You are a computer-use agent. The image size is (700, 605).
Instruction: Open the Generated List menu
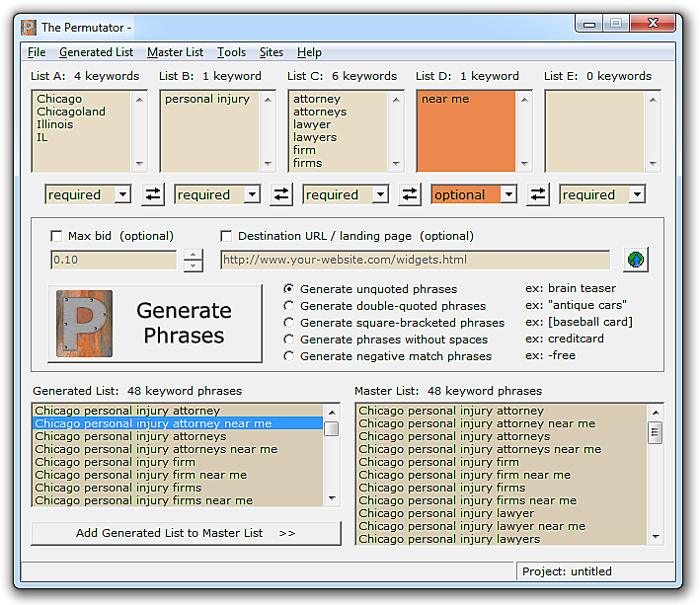click(96, 52)
